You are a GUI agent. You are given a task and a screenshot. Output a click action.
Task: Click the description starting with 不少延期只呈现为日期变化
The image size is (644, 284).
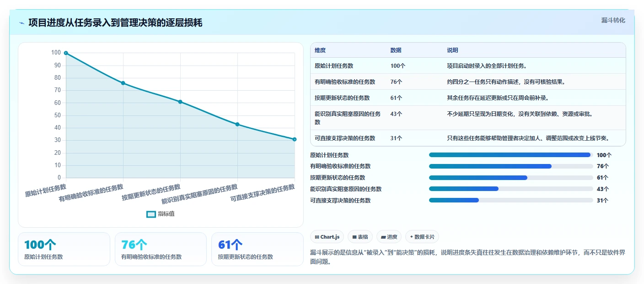[521, 114]
